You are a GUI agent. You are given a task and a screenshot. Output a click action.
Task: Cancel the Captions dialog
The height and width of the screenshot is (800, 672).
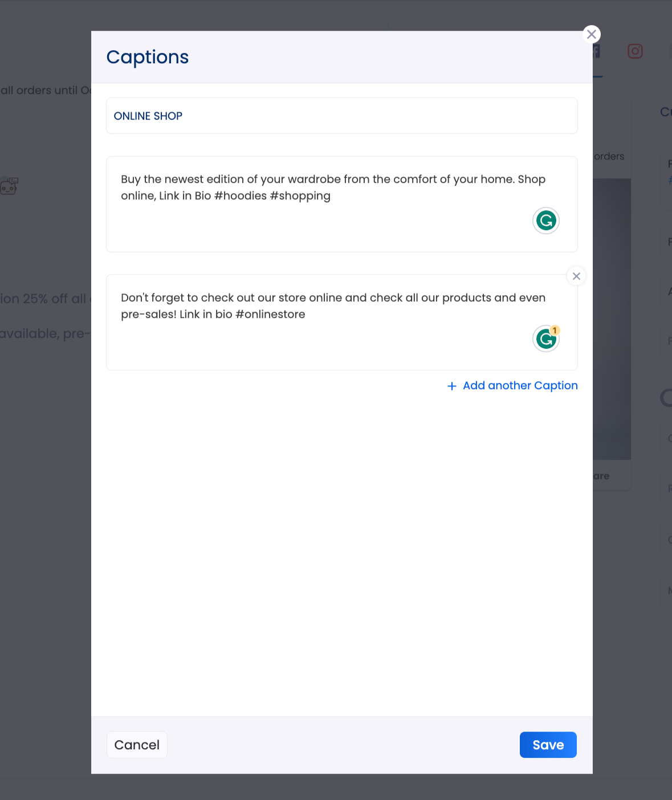(x=137, y=745)
